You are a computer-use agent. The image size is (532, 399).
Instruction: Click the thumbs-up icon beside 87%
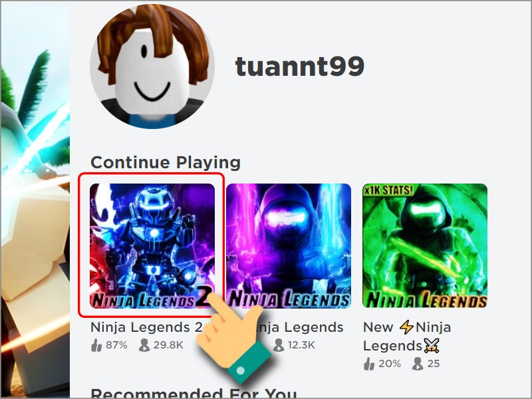click(96, 345)
